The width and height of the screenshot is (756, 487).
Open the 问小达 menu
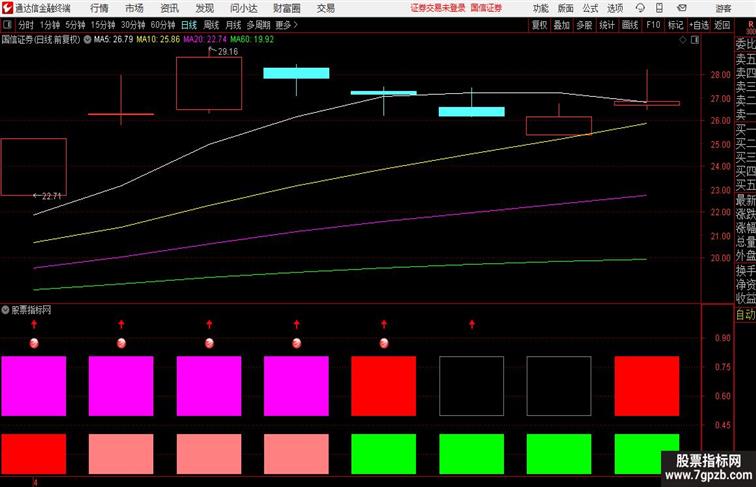click(x=243, y=8)
